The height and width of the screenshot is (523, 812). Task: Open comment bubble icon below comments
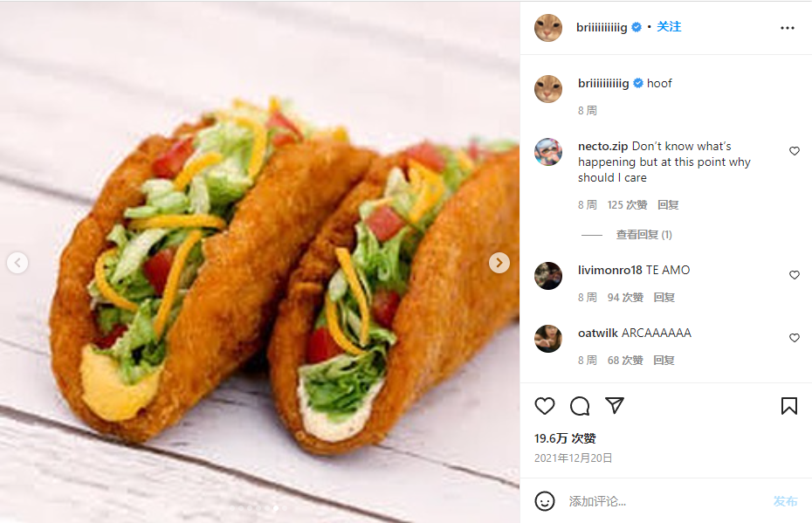tap(580, 406)
